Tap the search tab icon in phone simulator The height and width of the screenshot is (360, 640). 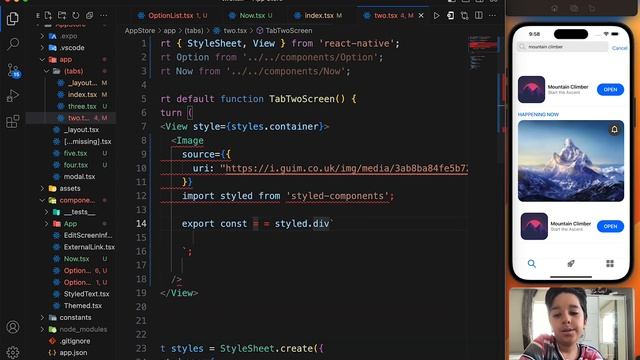tap(531, 263)
